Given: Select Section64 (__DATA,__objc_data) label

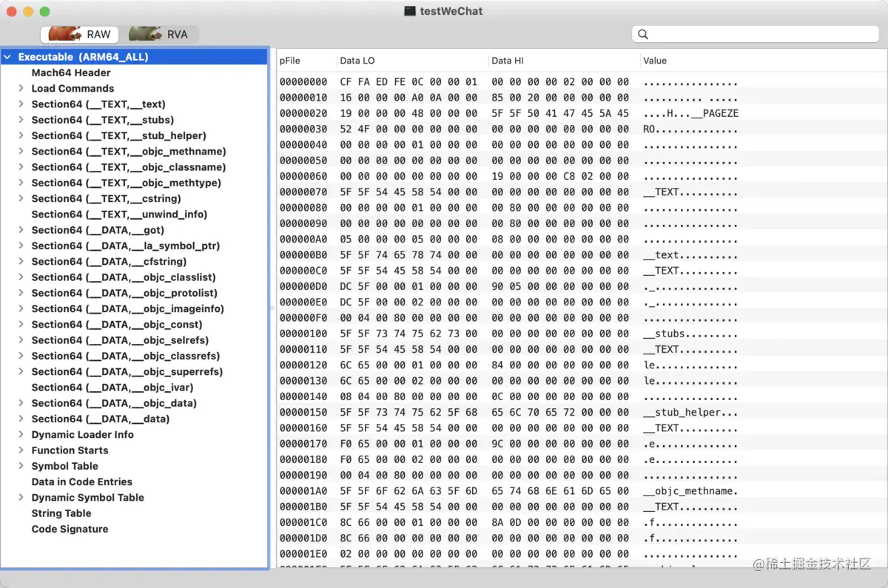Looking at the screenshot, I should [x=114, y=403].
